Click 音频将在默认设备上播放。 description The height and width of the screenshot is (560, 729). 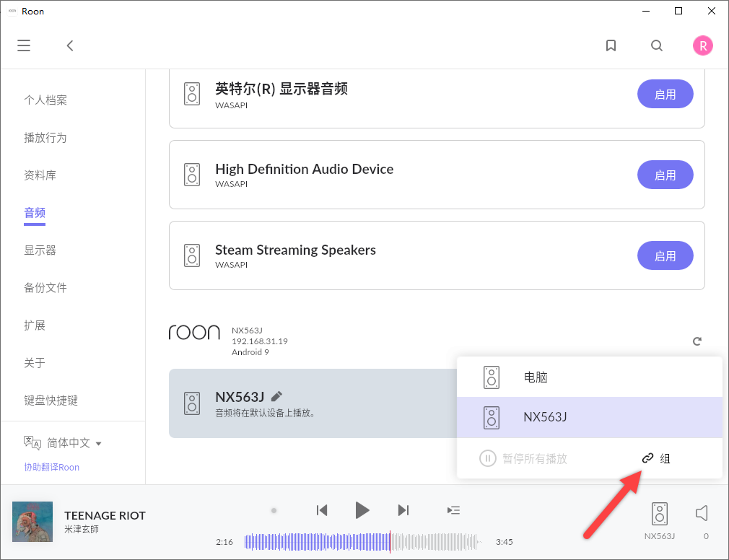266,413
